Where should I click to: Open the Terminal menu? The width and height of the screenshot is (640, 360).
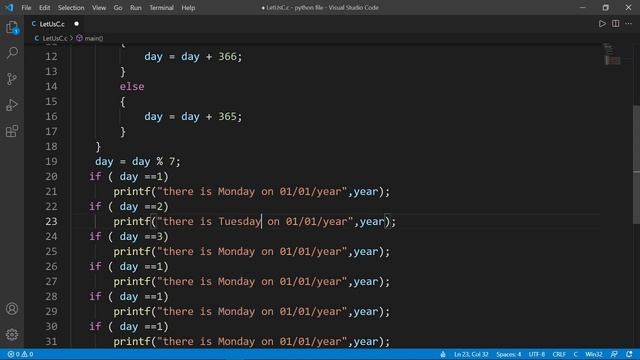161,8
